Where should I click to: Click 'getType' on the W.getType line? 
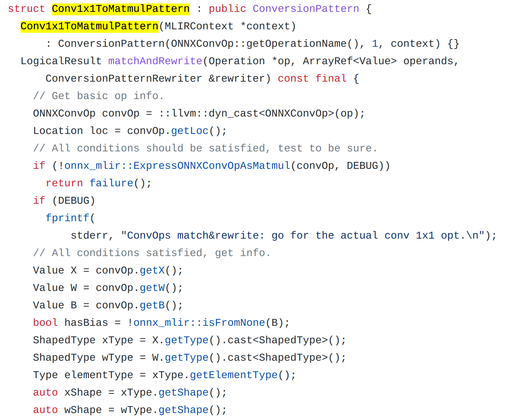point(186,358)
